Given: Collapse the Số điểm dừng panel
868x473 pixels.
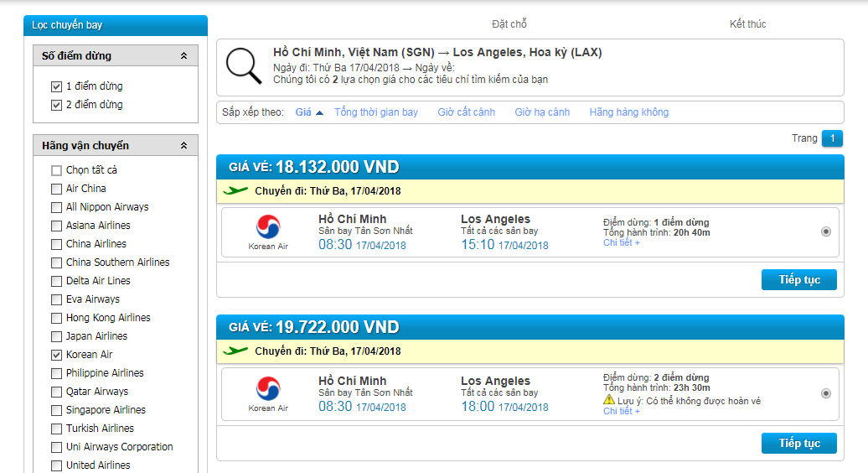Looking at the screenshot, I should 183,56.
